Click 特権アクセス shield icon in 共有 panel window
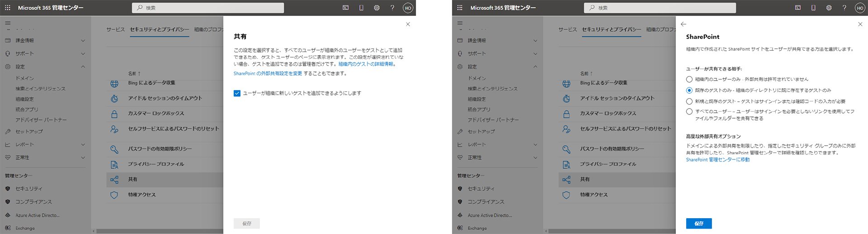Viewport: 868px width, 234px height. point(114,195)
